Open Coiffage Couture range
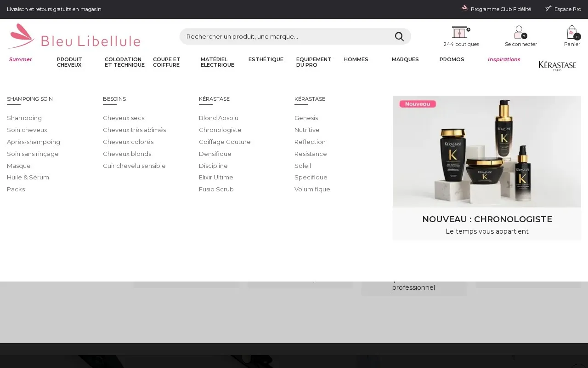The image size is (588, 368). tap(225, 142)
